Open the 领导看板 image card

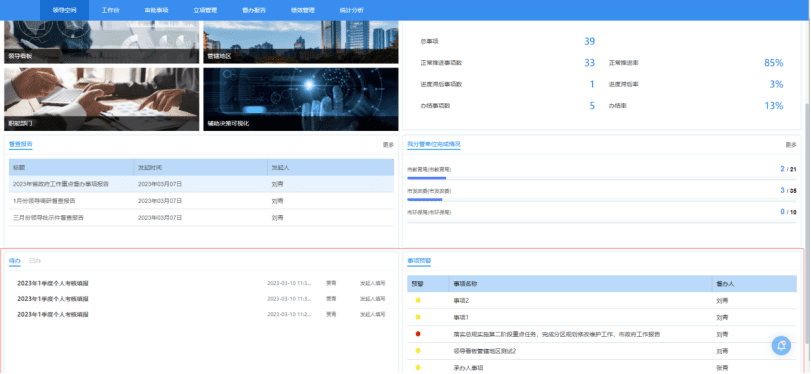[101, 42]
